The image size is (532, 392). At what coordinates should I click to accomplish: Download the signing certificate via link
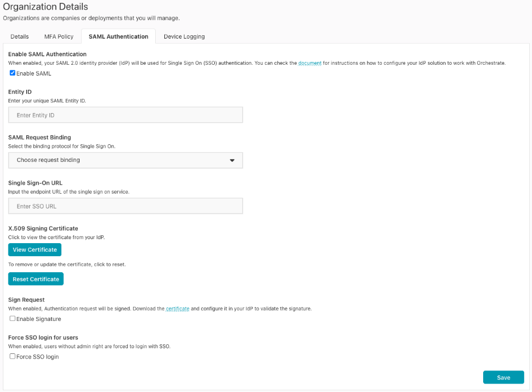177,308
